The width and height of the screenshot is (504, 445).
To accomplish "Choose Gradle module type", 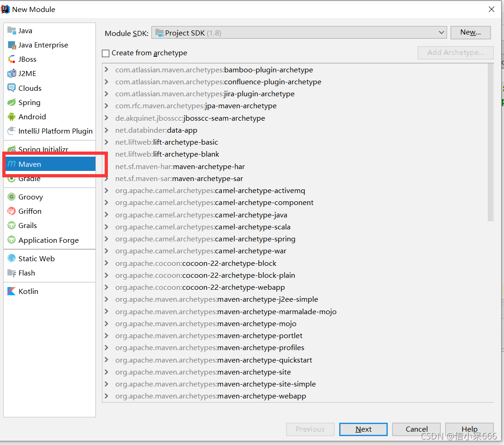I will [50, 179].
